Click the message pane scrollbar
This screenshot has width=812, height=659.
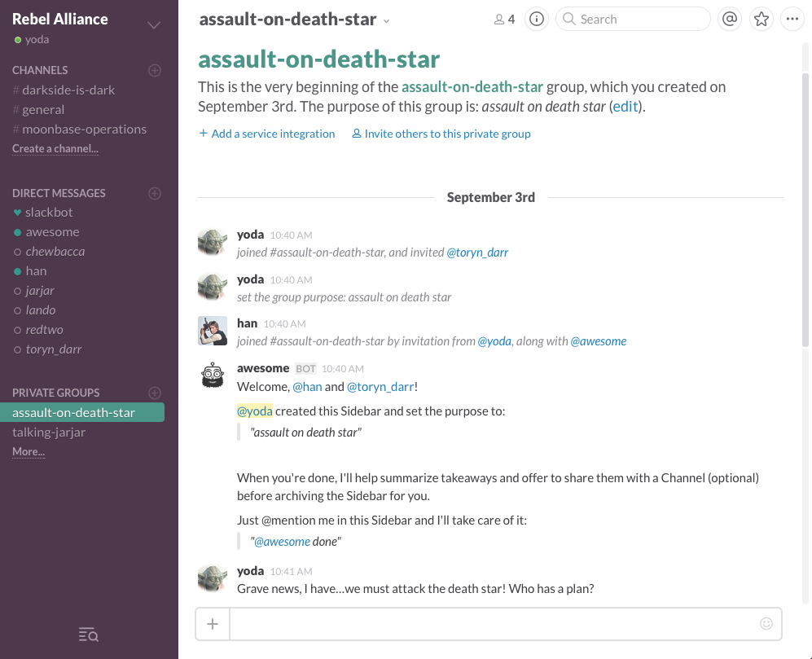[805, 210]
